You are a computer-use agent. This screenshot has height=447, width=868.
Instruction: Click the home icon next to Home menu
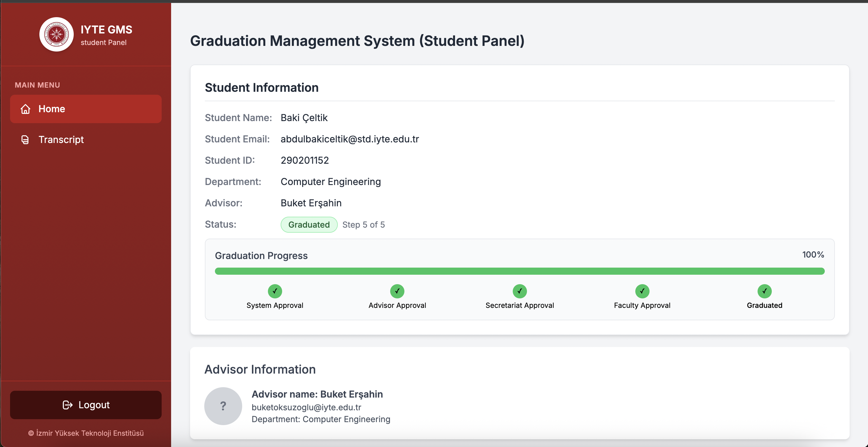[x=26, y=109]
